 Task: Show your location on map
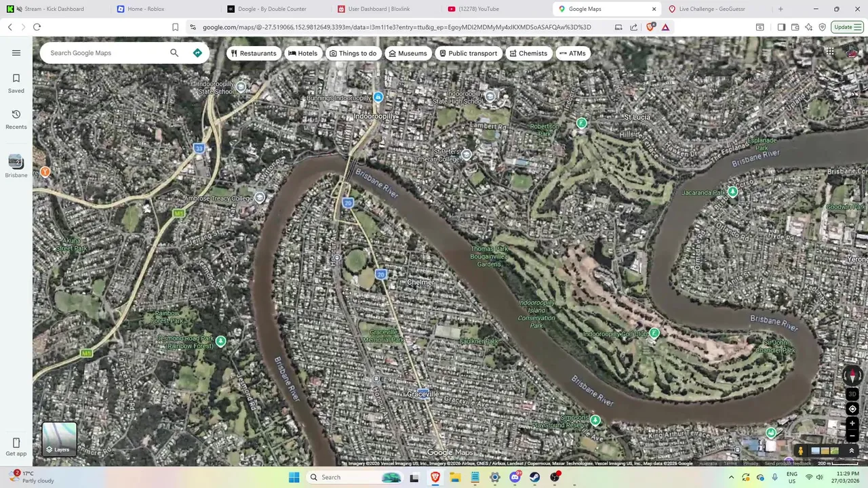pyautogui.click(x=852, y=409)
